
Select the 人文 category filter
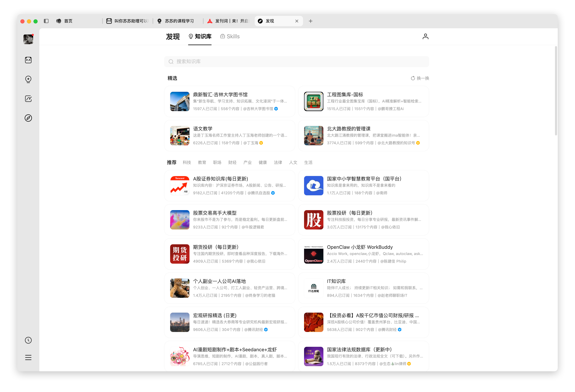pos(293,162)
